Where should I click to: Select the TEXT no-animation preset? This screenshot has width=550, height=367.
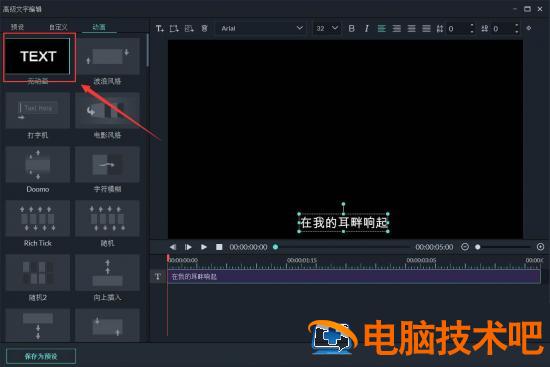[38, 56]
